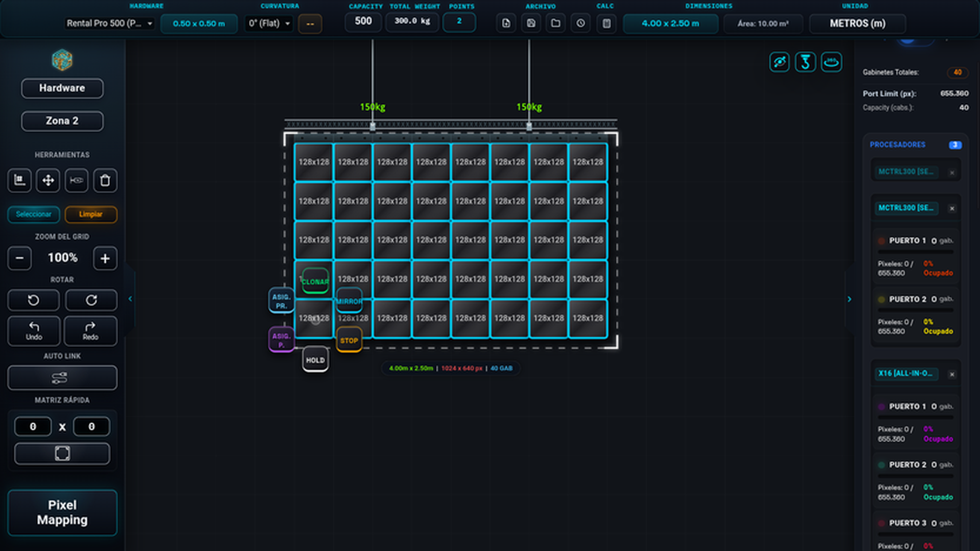Click the 0.50 x 0.50 m size field
Screen dimensions: 980x551
pyautogui.click(x=199, y=23)
